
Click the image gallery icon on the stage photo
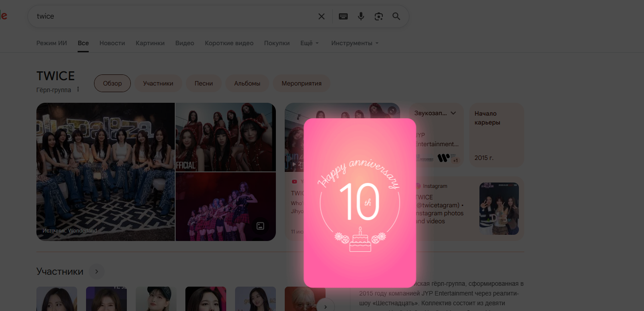click(260, 226)
